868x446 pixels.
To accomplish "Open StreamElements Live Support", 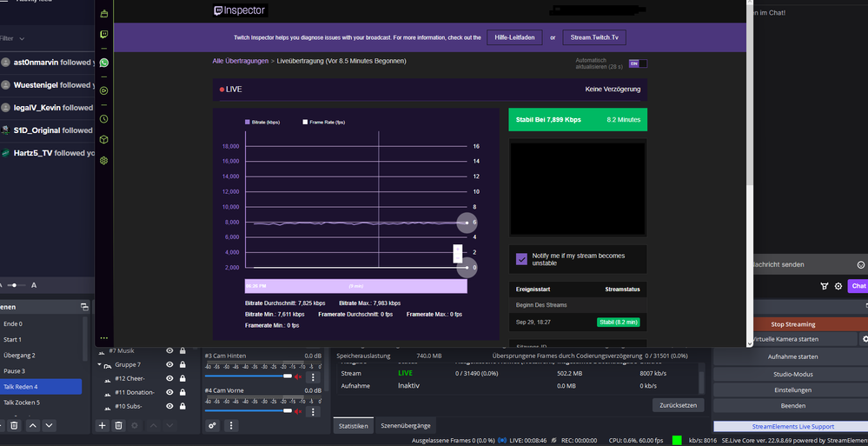I will (x=792, y=427).
